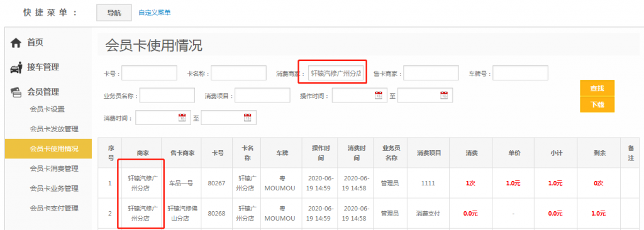The width and height of the screenshot is (644, 230).
Task: Click the 小计 column header
Action: [556, 153]
